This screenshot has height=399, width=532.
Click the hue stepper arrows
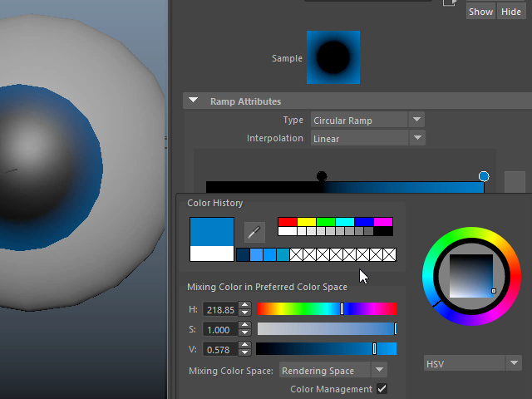pyautogui.click(x=244, y=308)
